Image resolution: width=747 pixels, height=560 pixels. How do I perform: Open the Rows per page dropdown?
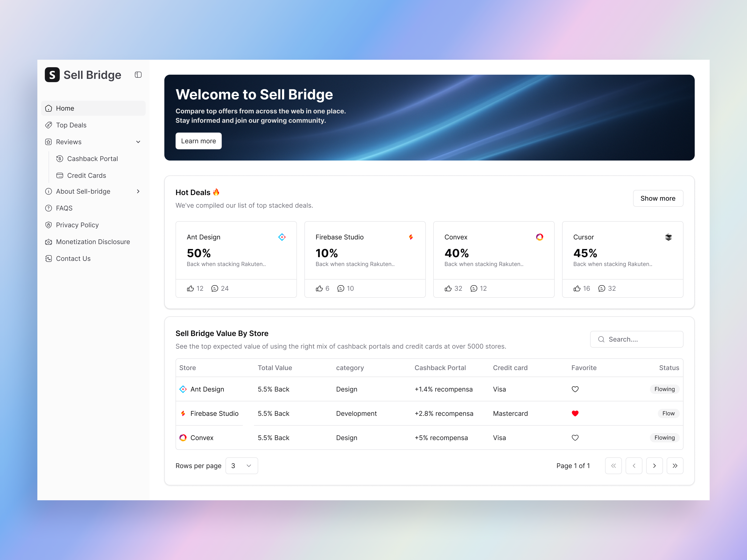(x=241, y=466)
